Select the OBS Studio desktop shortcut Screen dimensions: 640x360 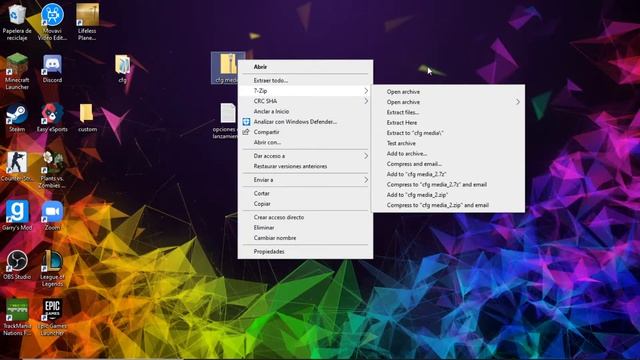coord(17,265)
